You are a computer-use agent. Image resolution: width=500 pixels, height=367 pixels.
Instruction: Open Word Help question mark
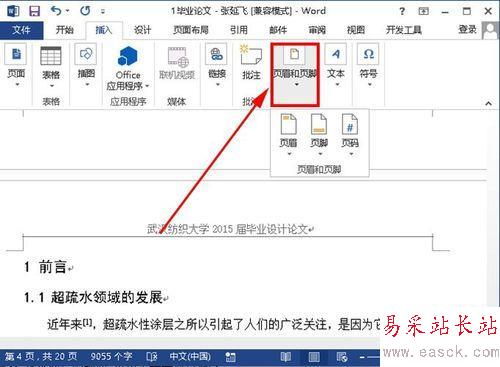point(402,11)
